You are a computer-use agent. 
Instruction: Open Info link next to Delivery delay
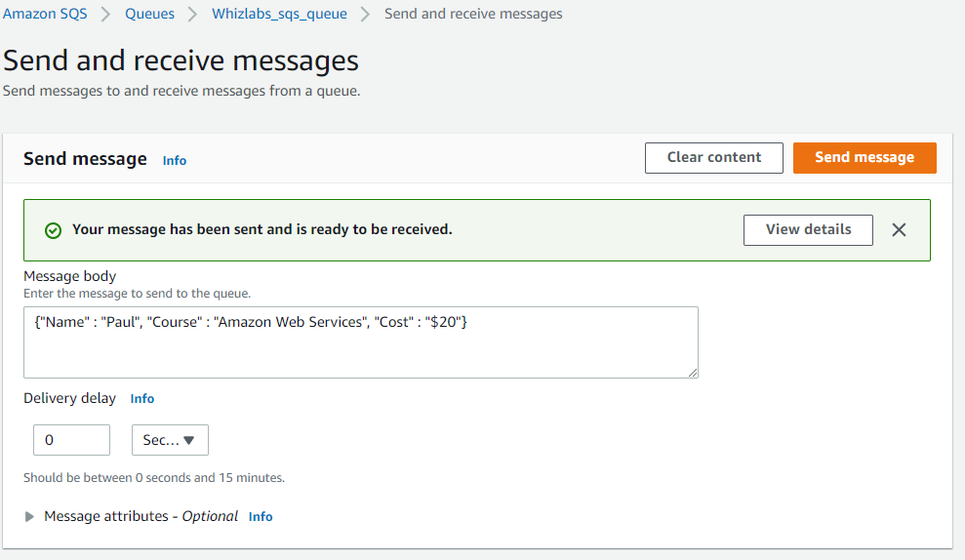[142, 399]
